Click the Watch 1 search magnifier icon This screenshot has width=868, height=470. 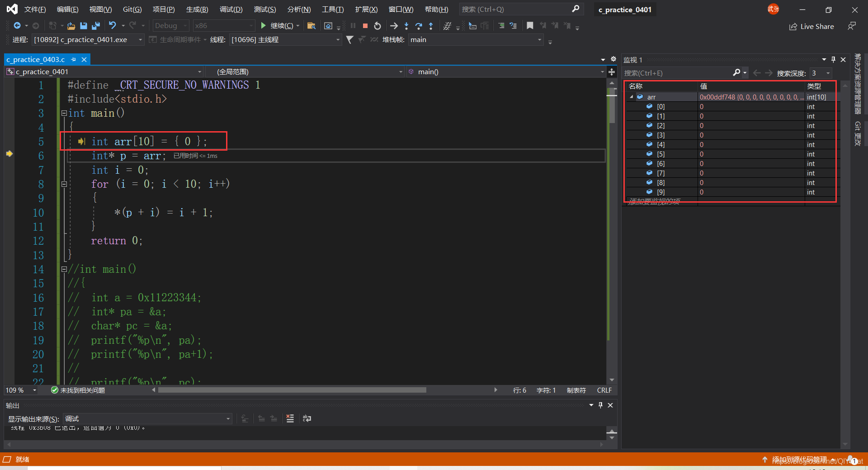pyautogui.click(x=736, y=73)
